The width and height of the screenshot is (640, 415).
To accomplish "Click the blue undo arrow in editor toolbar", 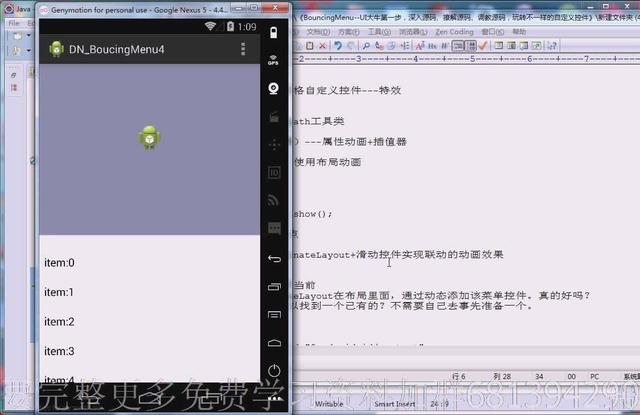I will [338, 46].
